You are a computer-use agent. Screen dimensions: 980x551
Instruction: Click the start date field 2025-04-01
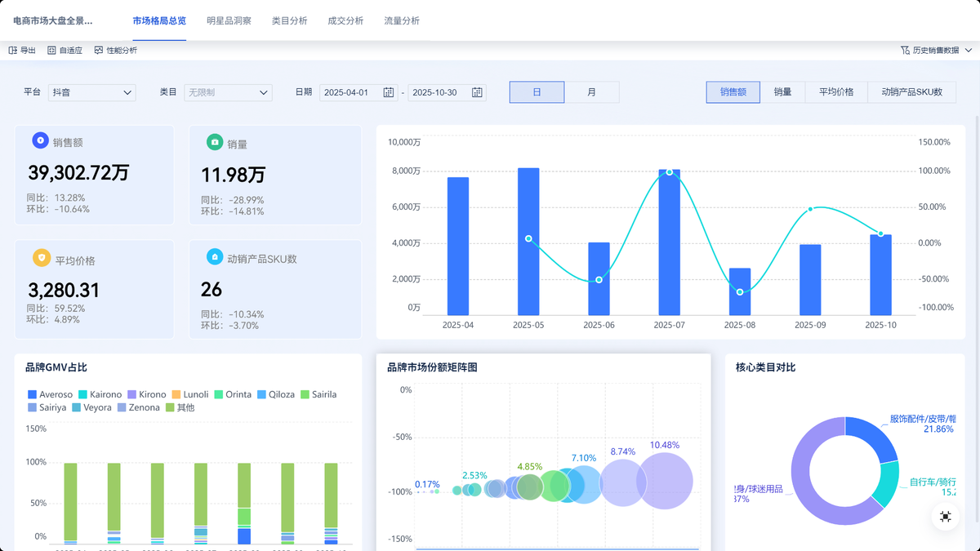coord(359,92)
